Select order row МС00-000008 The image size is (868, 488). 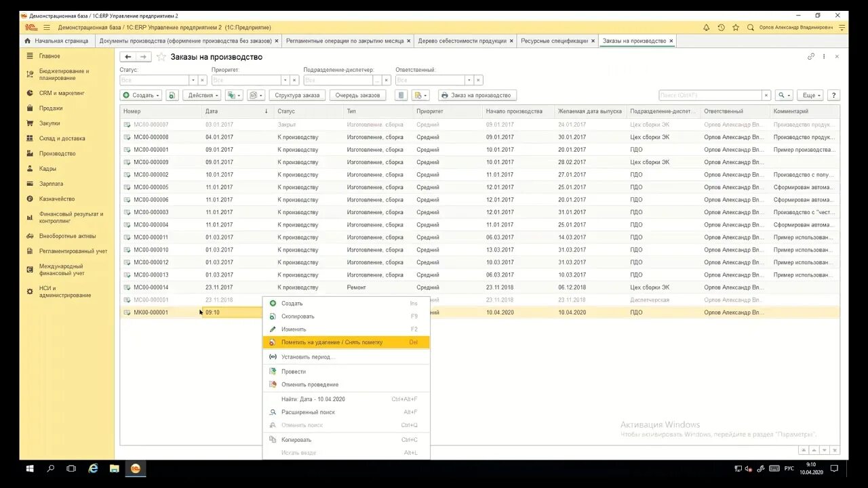click(x=479, y=137)
